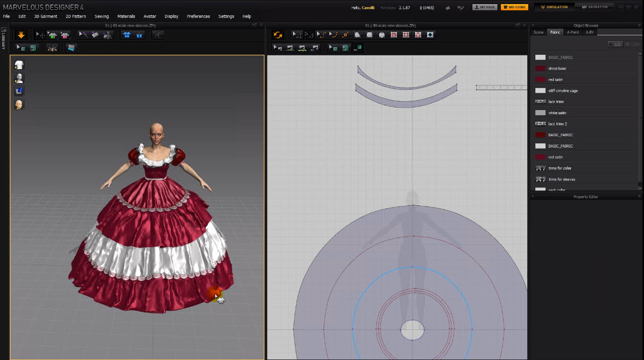Select the Edit Curve Point tool

334,35
